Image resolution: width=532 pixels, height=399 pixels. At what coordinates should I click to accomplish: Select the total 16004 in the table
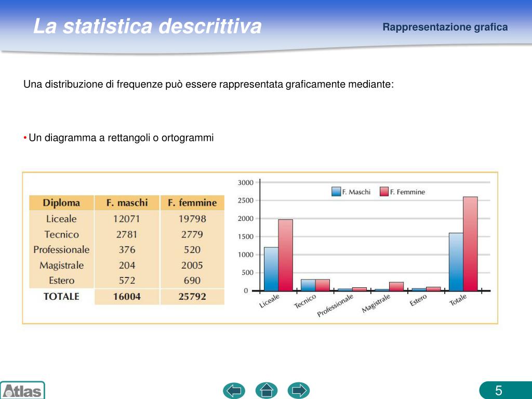127,297
